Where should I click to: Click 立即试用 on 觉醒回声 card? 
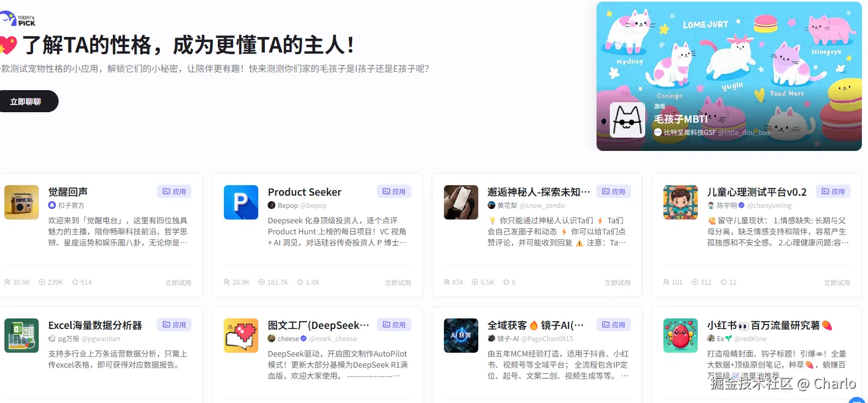tap(178, 282)
